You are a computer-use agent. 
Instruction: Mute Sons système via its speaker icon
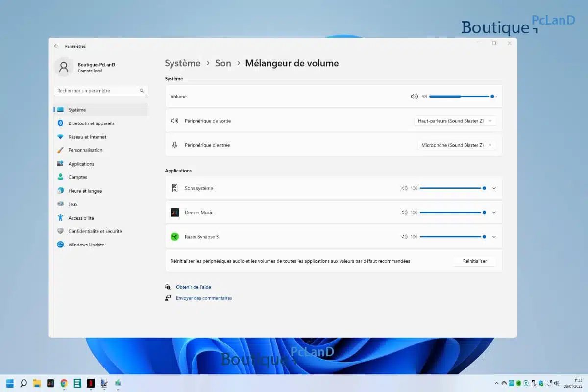(x=404, y=188)
